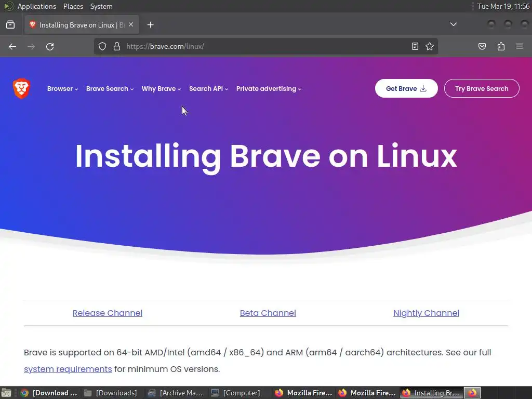Open the System menu
Image resolution: width=532 pixels, height=399 pixels.
pos(101,6)
